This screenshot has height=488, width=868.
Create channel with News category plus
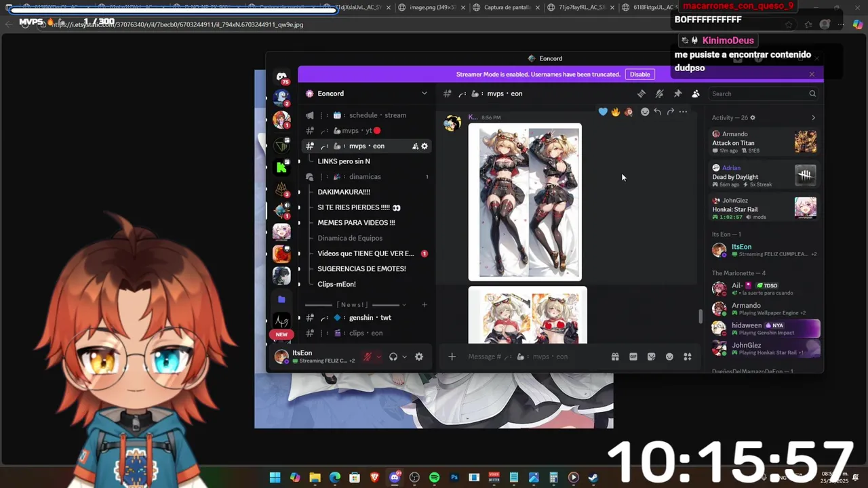pyautogui.click(x=425, y=305)
